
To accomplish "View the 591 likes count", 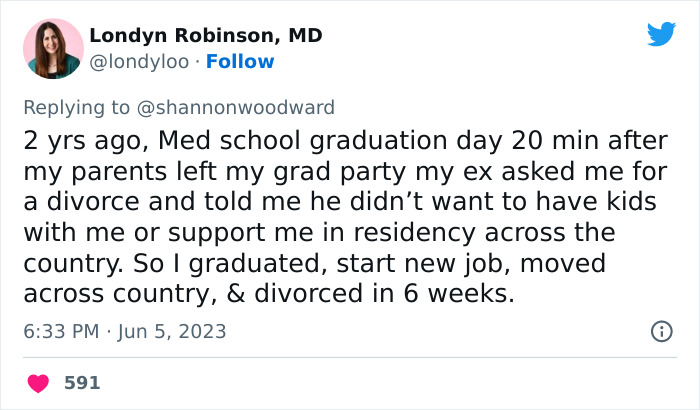I will [82, 383].
